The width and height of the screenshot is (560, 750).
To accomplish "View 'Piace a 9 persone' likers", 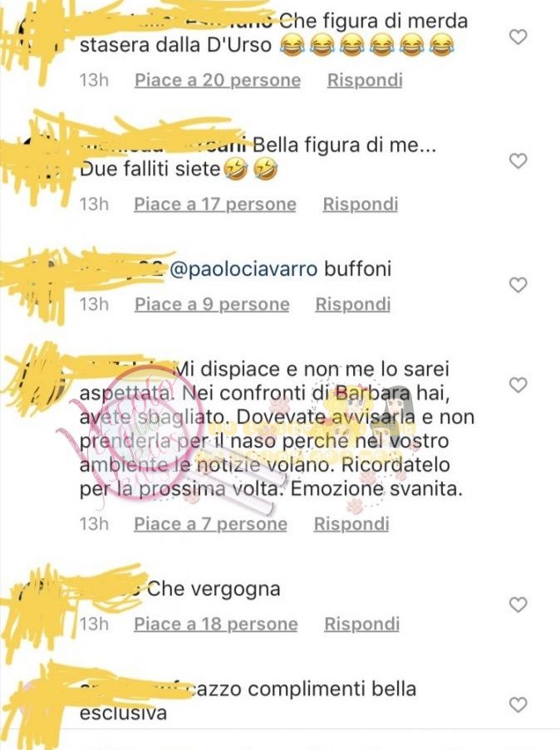I will 212,304.
